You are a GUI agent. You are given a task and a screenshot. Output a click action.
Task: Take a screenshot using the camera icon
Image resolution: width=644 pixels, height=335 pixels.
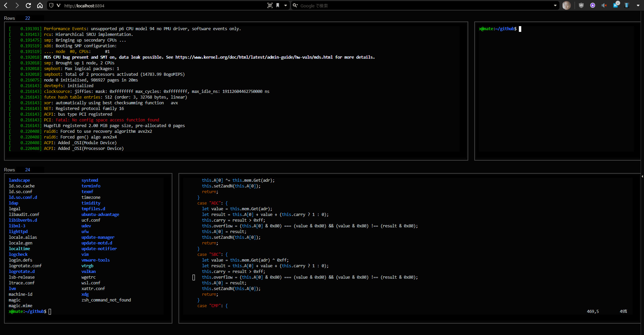tap(270, 5)
